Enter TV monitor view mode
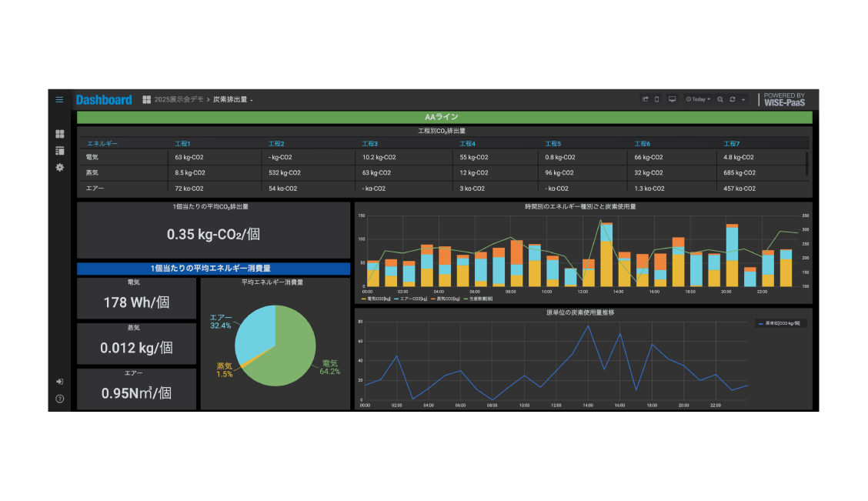Screen dimensions: 868x501 [x=672, y=99]
